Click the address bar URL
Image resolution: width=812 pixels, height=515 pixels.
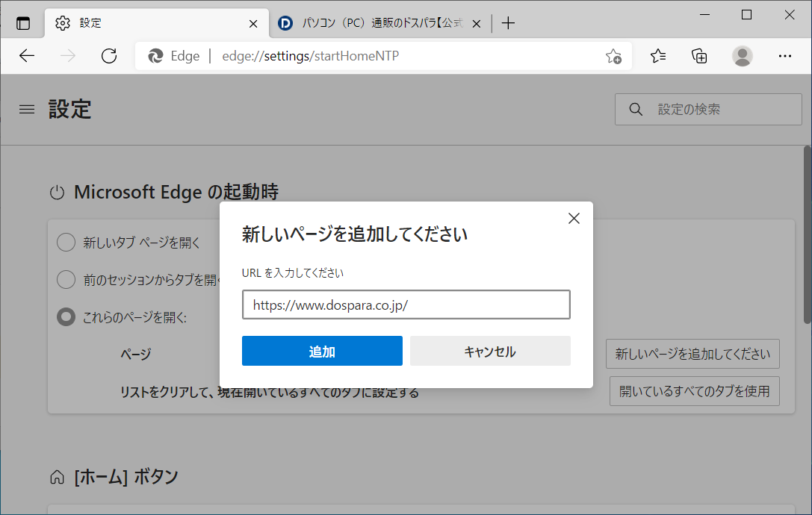311,56
